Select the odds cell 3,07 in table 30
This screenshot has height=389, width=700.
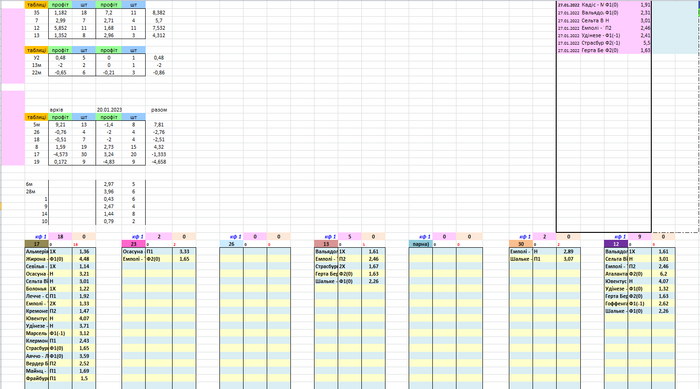coord(568,259)
